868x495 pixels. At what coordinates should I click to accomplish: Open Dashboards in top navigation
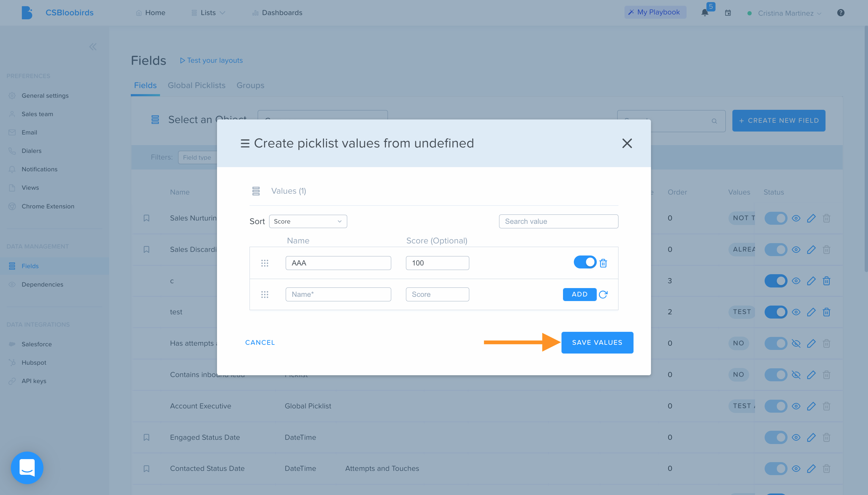point(277,13)
